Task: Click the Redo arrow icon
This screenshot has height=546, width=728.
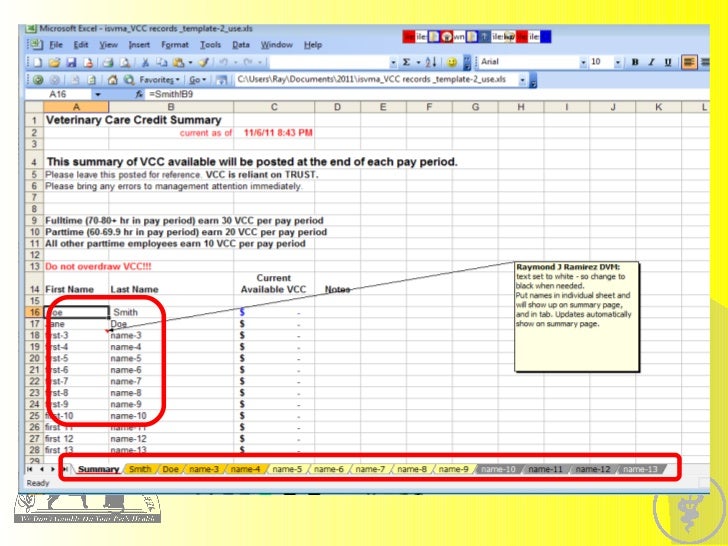Action: pos(248,62)
